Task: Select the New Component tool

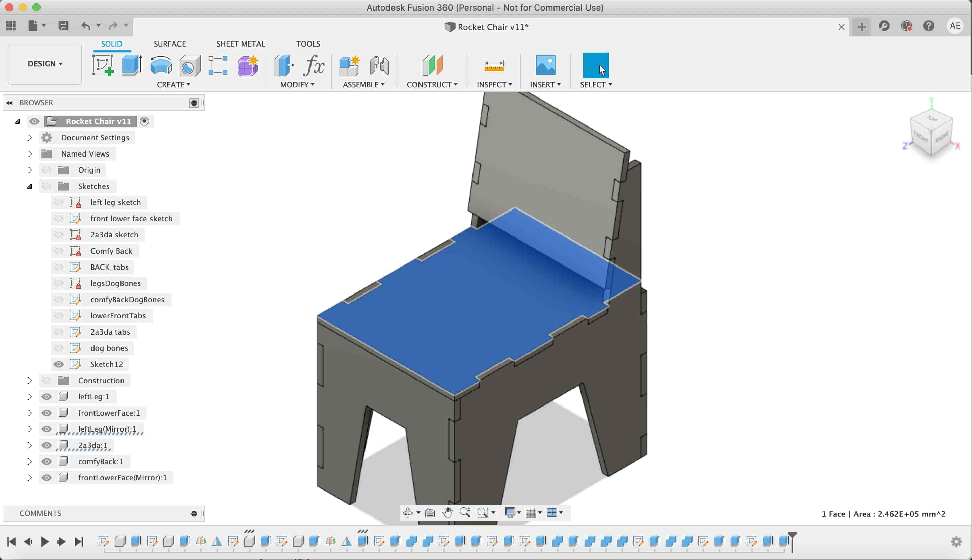Action: coord(349,65)
